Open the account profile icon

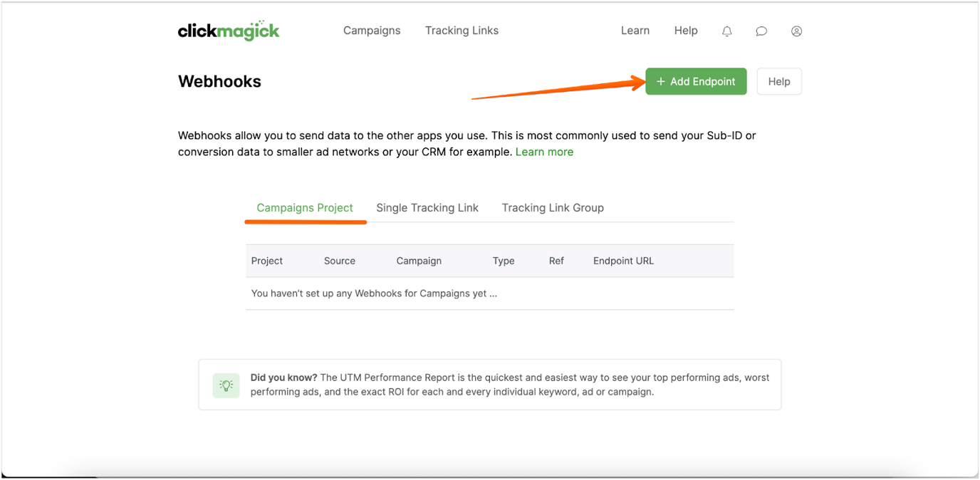(796, 31)
